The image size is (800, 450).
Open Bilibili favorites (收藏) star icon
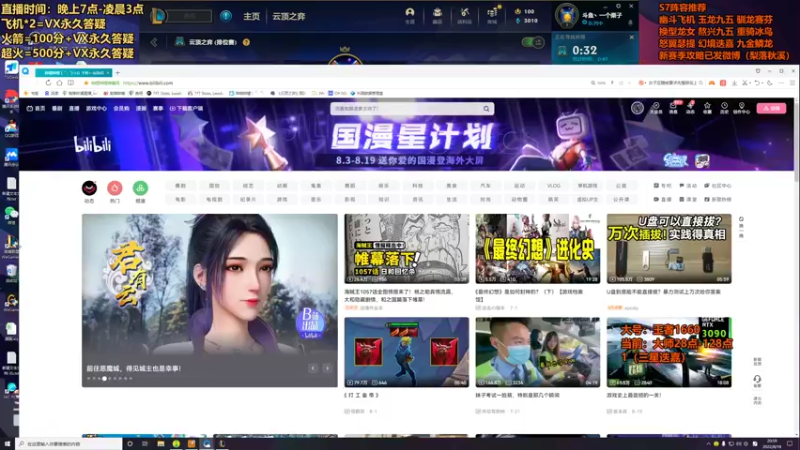click(x=707, y=108)
